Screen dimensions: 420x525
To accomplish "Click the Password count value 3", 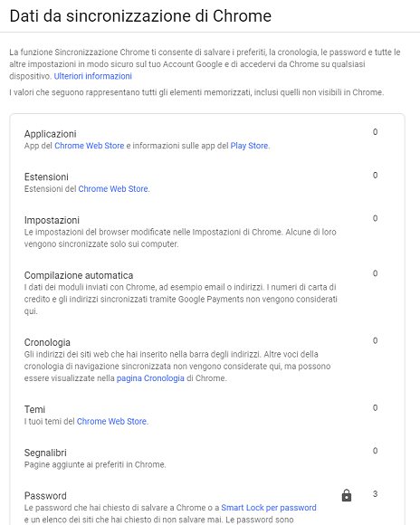I will [375, 494].
